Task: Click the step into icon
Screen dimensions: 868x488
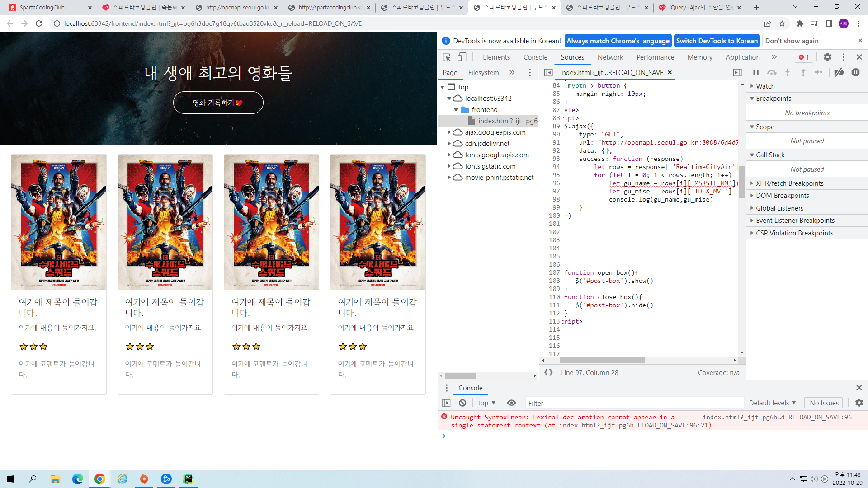Action: click(x=788, y=72)
